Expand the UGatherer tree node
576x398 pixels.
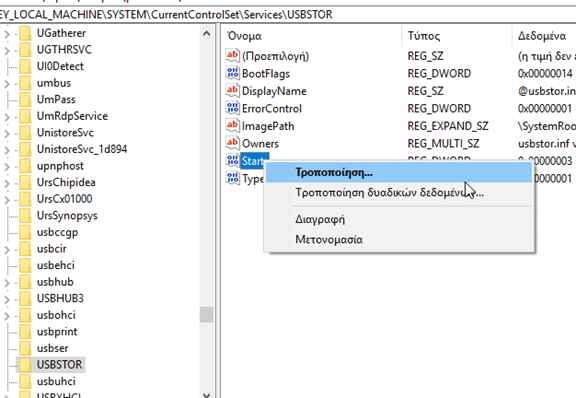7,34
